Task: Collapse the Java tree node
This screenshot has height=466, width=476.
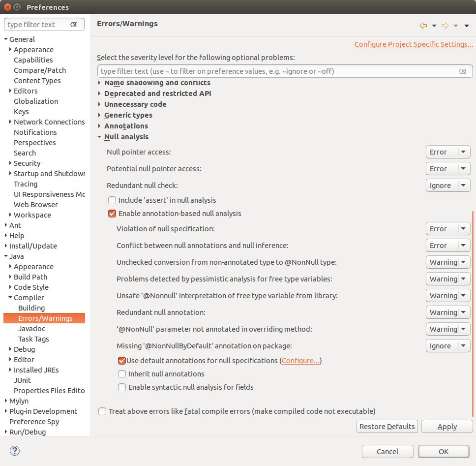Action: pos(6,256)
